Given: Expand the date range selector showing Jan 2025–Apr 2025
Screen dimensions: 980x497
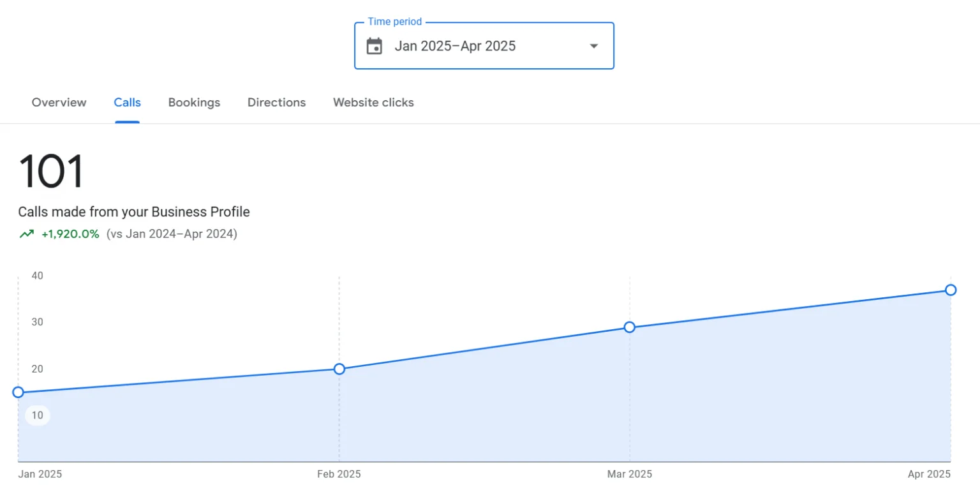Looking at the screenshot, I should 456,46.
